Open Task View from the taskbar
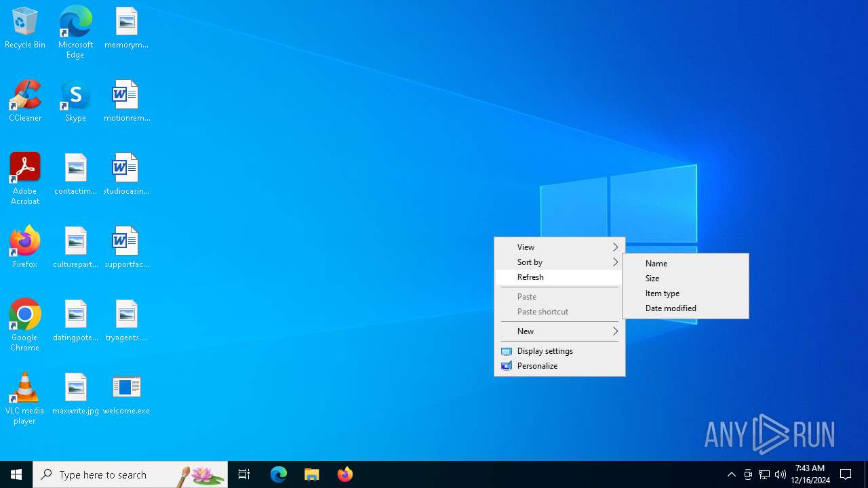Screen dimensions: 868x488 244,474
